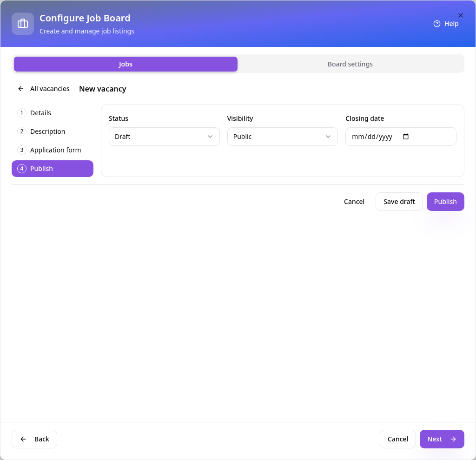Click Cancel next to Save draft
Screen dimensions: 476x460
pyautogui.click(x=354, y=202)
